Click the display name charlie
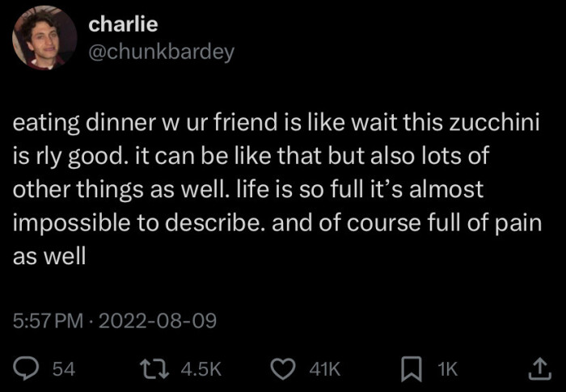Image resolution: width=566 pixels, height=392 pixels. (x=122, y=25)
